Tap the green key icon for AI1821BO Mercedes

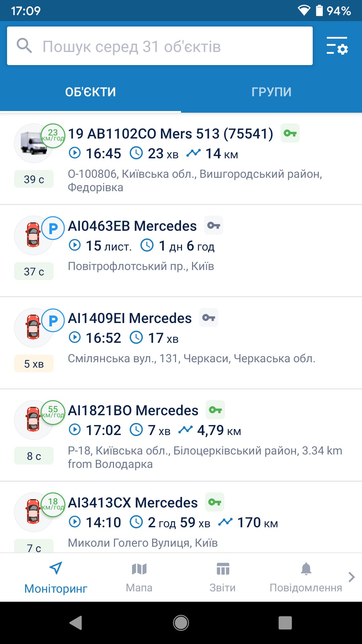coord(215,410)
